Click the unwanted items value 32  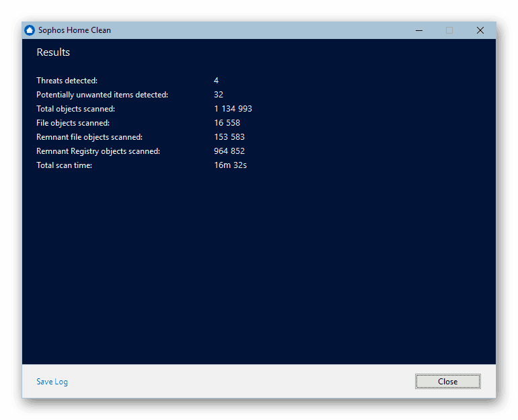point(219,95)
